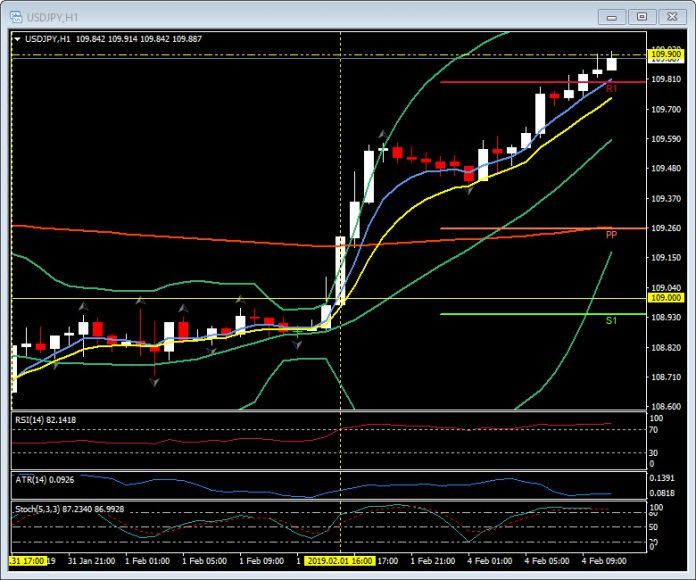Image resolution: width=696 pixels, height=580 pixels.
Task: Click the 4 Feb 09:00 time axis label
Action: (604, 561)
